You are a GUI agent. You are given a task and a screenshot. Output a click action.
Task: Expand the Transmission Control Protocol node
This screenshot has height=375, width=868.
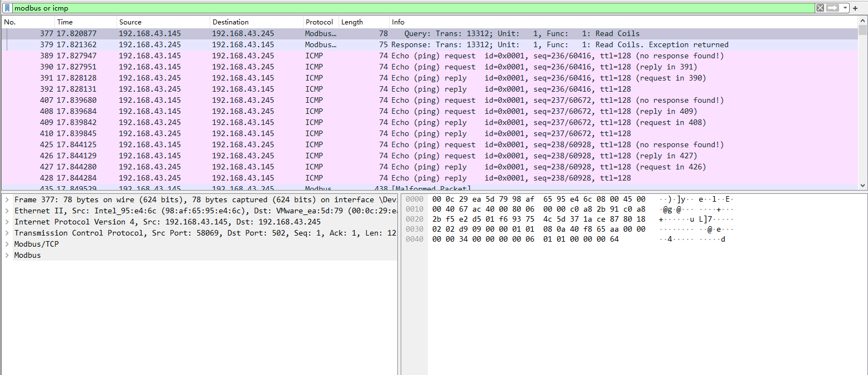coord(7,233)
